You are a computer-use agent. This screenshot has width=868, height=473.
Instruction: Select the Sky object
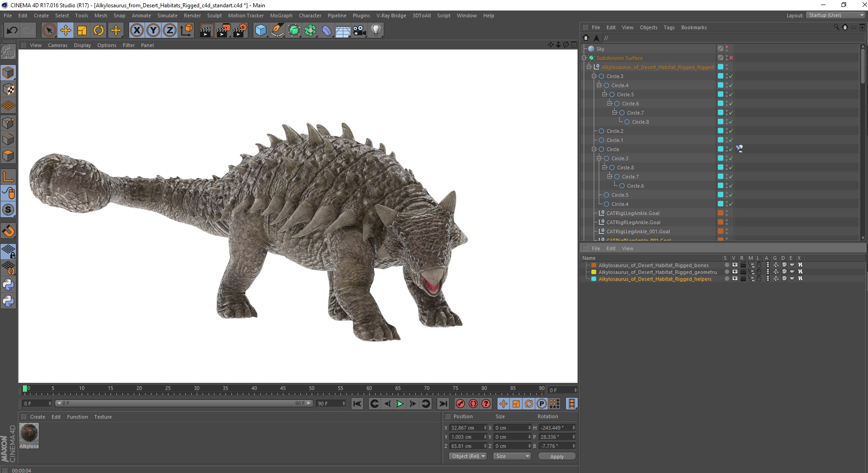[x=600, y=49]
